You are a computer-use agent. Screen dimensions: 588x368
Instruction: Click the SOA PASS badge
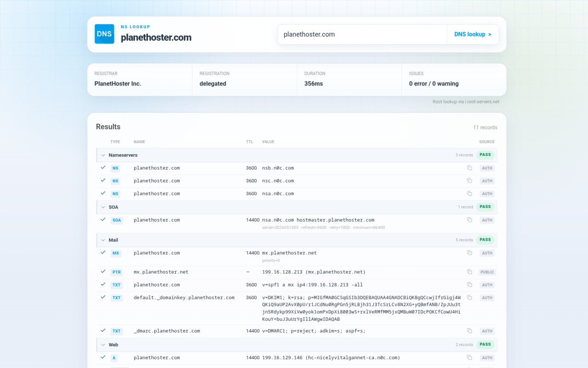click(485, 207)
